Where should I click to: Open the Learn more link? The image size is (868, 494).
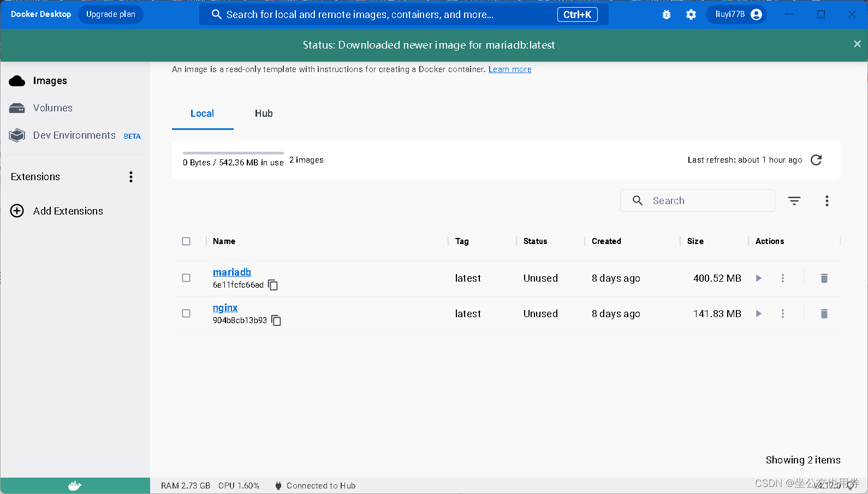(x=510, y=69)
